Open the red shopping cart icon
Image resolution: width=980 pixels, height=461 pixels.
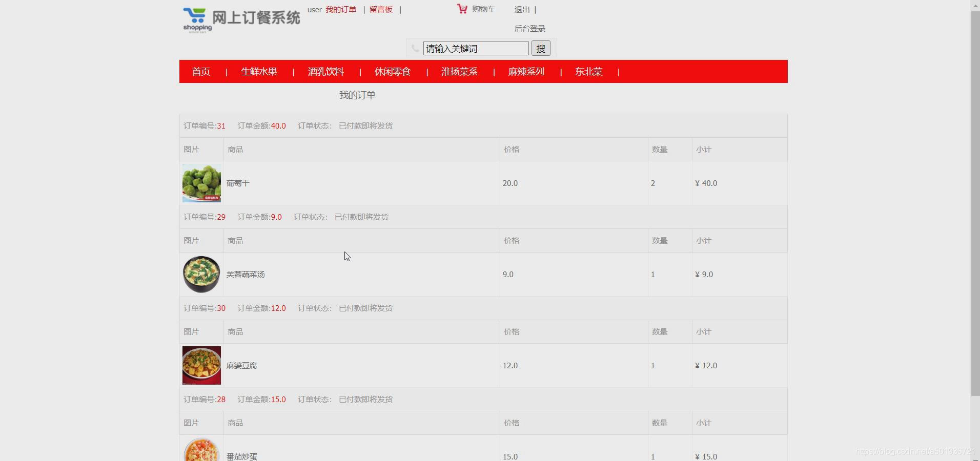coord(462,9)
